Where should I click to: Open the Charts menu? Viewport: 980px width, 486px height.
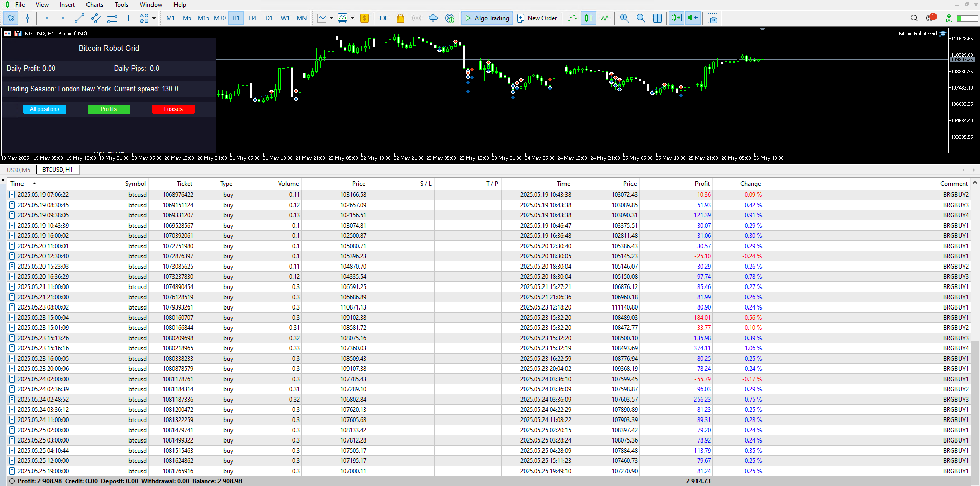click(x=95, y=5)
